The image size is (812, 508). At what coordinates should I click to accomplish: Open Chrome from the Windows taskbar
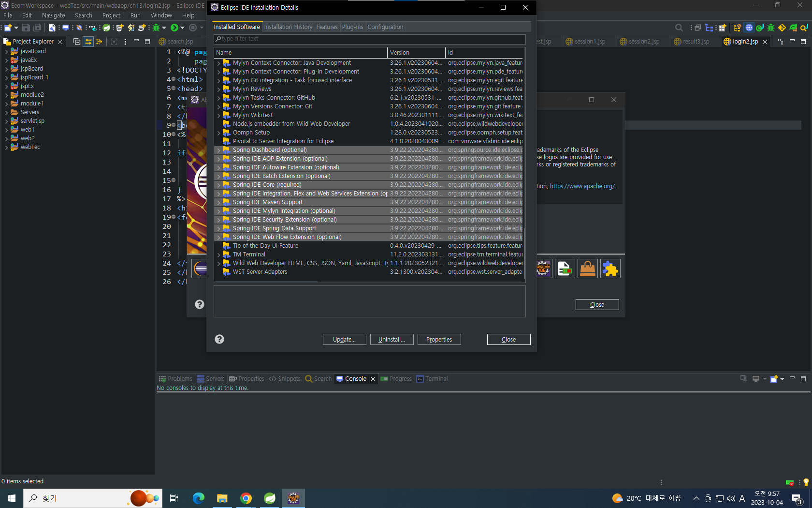point(246,498)
